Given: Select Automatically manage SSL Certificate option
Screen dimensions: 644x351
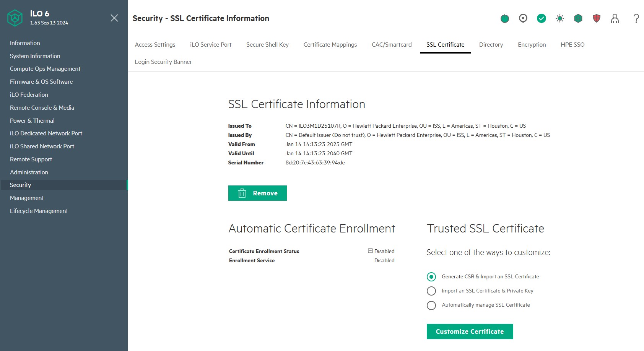Looking at the screenshot, I should tap(431, 305).
